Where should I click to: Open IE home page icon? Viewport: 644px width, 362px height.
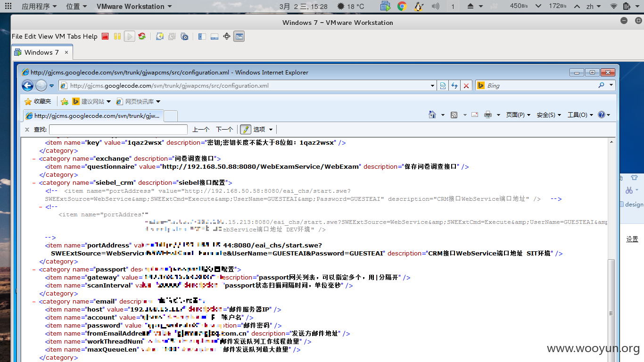432,115
